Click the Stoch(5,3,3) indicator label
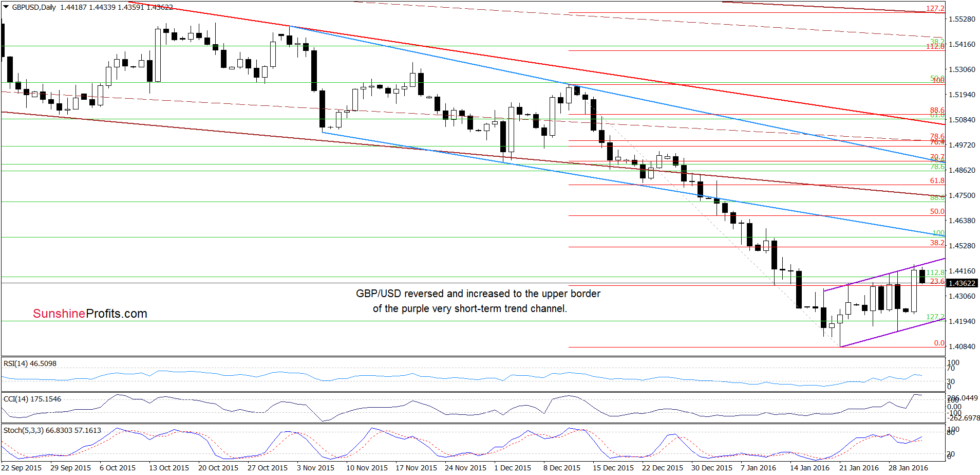 [x=52, y=430]
